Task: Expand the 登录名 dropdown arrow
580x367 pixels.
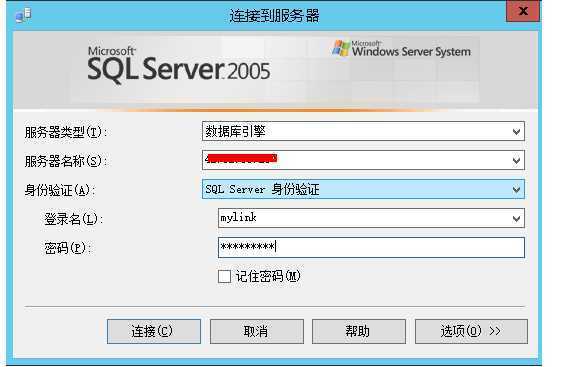Action: coord(516,218)
